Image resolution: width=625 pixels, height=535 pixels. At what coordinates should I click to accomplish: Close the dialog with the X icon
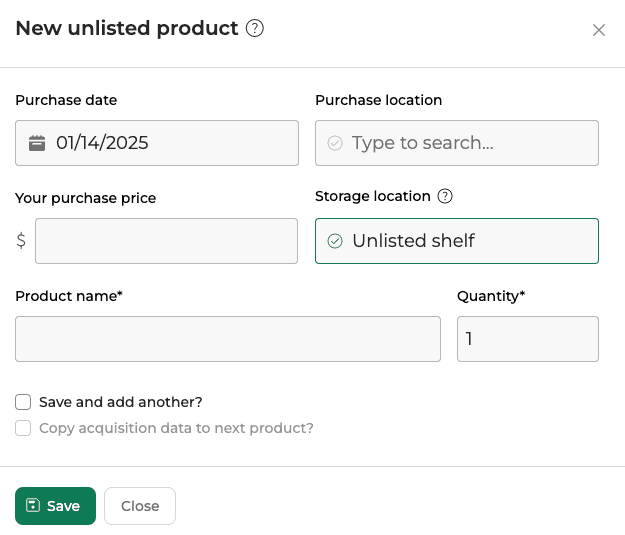coord(599,30)
